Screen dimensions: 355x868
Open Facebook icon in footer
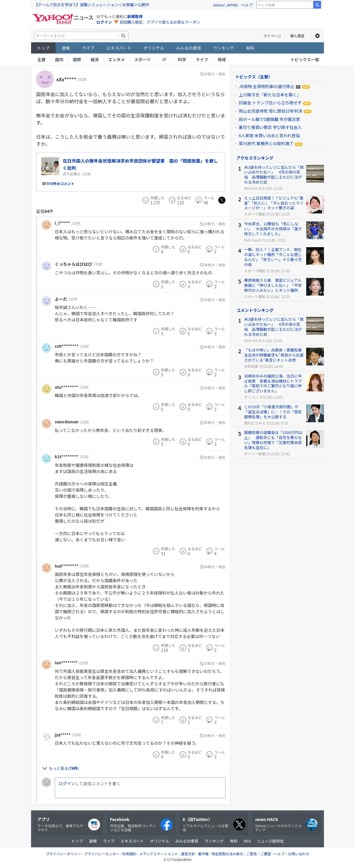(x=167, y=825)
